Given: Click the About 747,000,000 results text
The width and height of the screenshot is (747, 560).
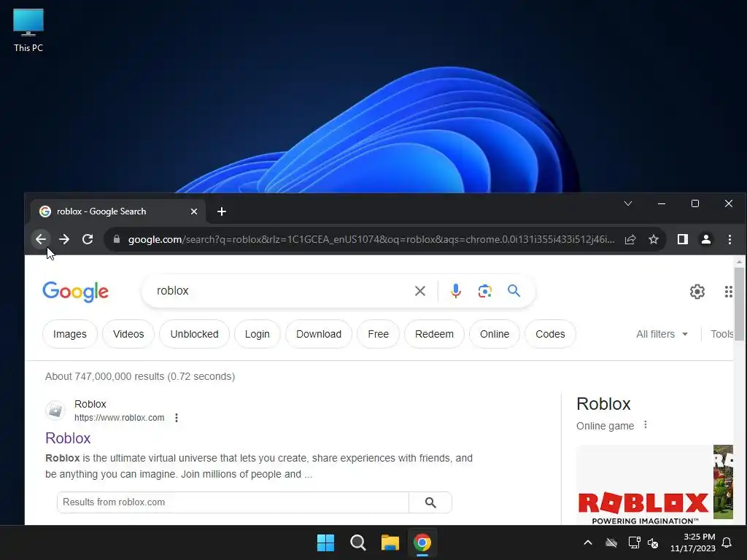Looking at the screenshot, I should click(x=140, y=376).
